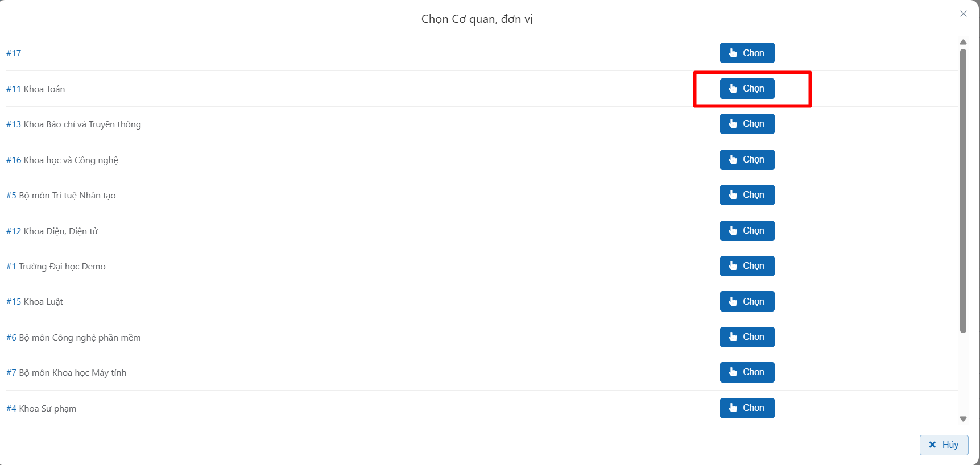Click the #1 ID link

(11, 267)
